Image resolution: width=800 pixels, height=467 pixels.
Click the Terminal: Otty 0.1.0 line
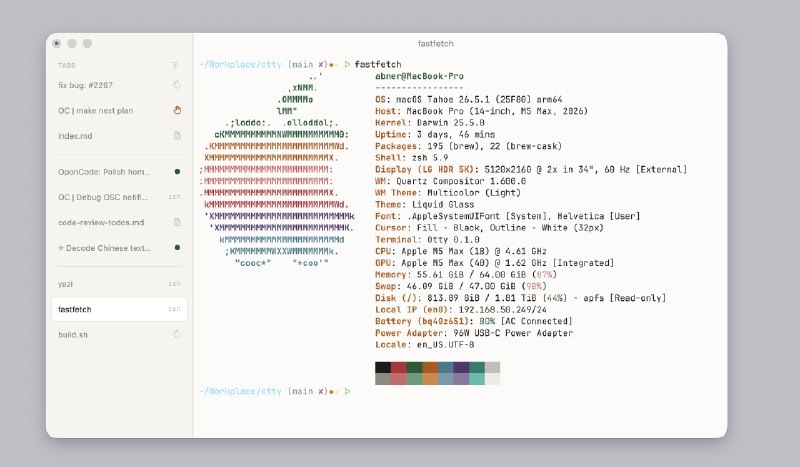point(427,240)
